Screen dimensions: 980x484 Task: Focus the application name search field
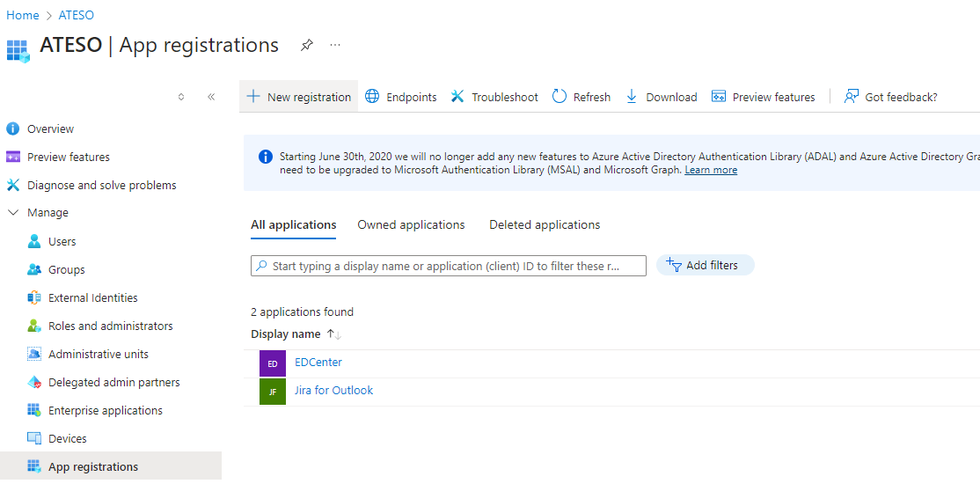[x=449, y=266]
